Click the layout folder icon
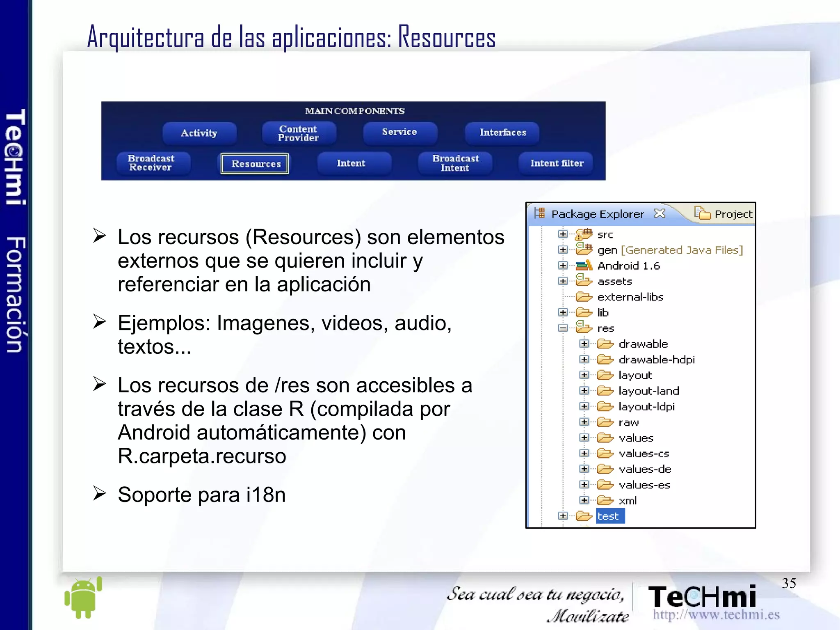The width and height of the screenshot is (840, 630). [x=605, y=375]
